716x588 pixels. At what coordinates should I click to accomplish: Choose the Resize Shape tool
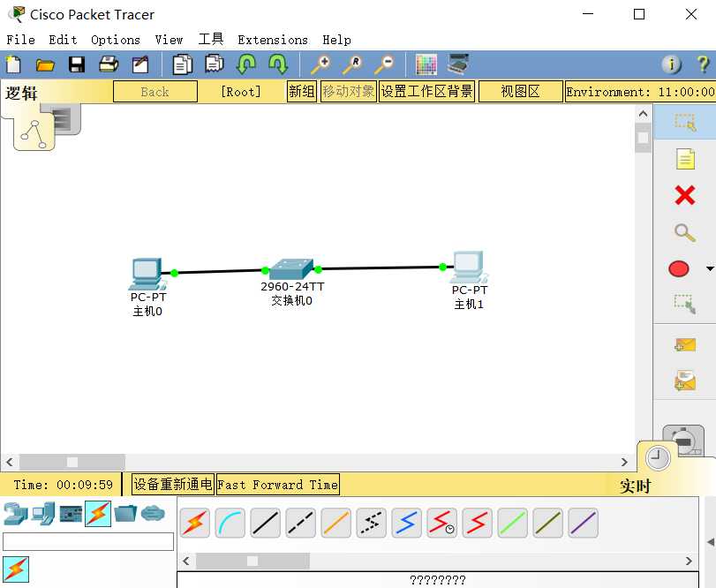(x=685, y=304)
